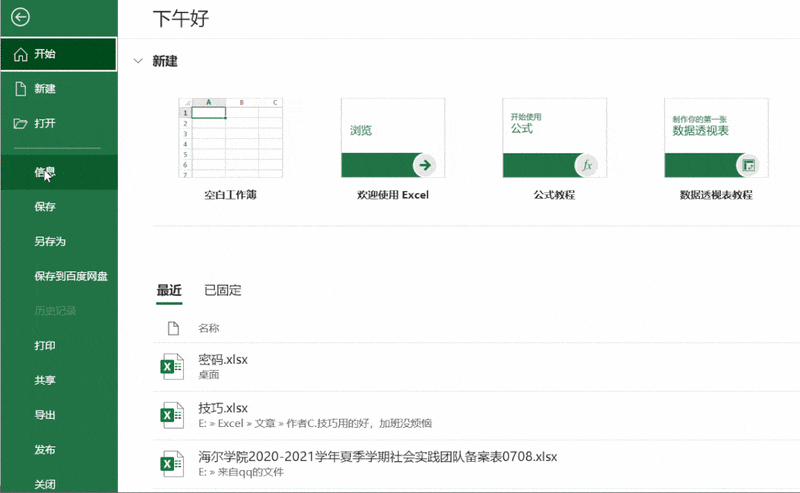Click the new document icon beside 新建
This screenshot has height=493, width=800.
pyautogui.click(x=20, y=89)
